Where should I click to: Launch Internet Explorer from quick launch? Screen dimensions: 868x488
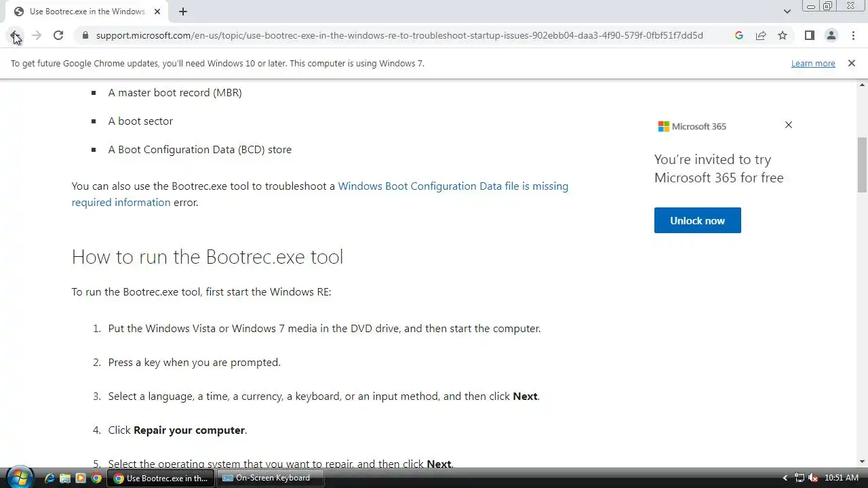(x=50, y=478)
